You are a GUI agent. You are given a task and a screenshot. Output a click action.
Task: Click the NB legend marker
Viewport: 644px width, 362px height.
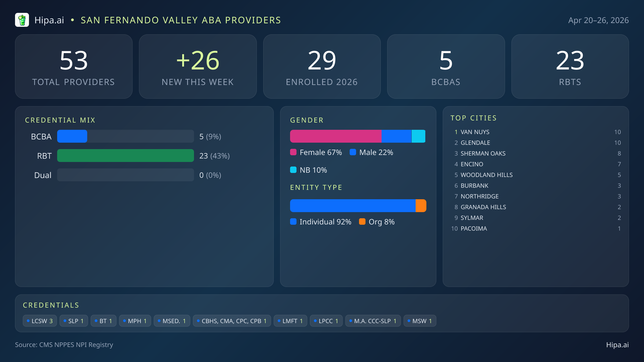tap(294, 170)
